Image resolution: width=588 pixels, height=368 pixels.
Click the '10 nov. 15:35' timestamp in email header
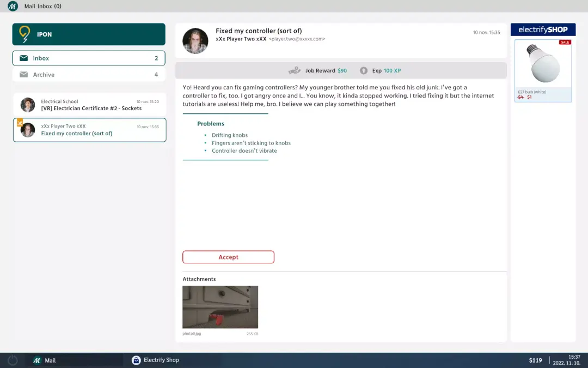[x=486, y=33]
